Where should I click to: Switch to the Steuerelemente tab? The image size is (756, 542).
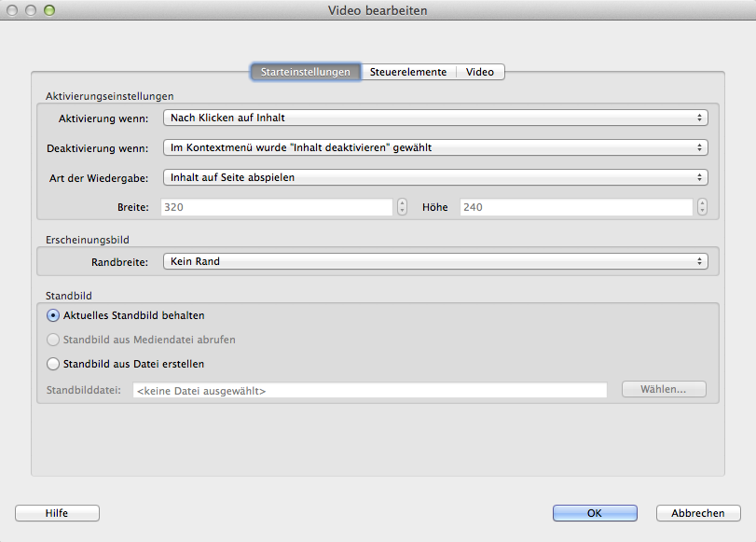[x=408, y=72]
